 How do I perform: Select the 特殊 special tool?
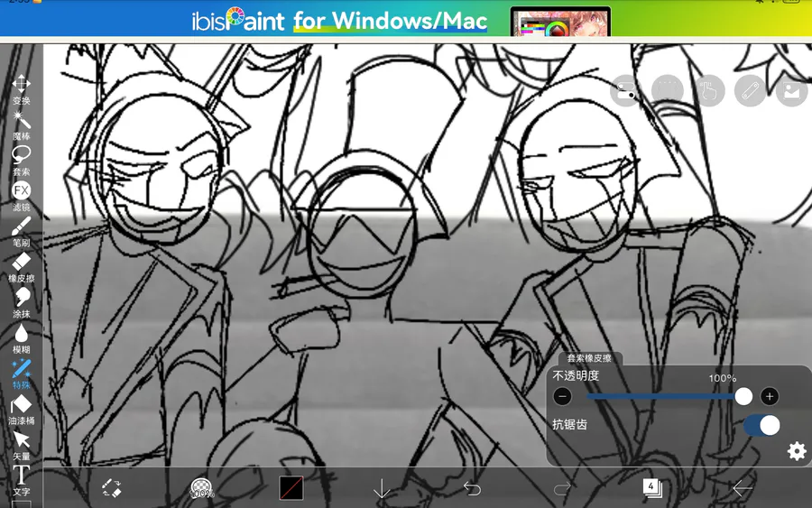22,374
